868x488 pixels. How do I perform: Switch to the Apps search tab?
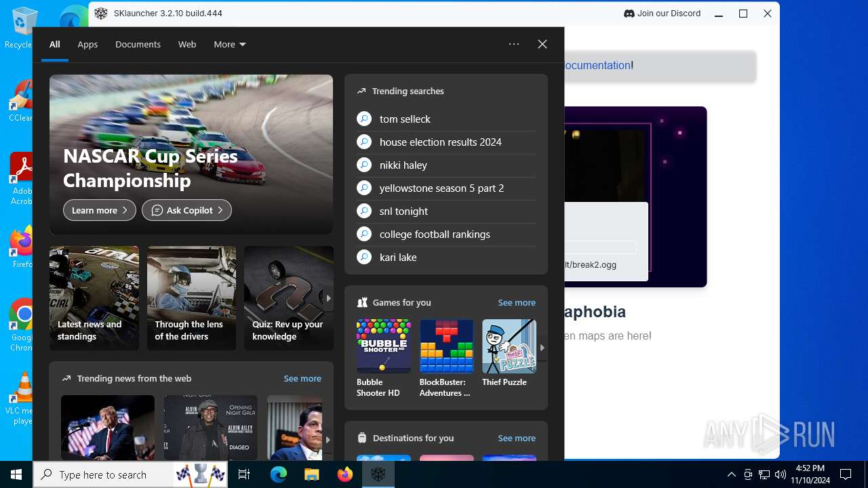tap(87, 44)
